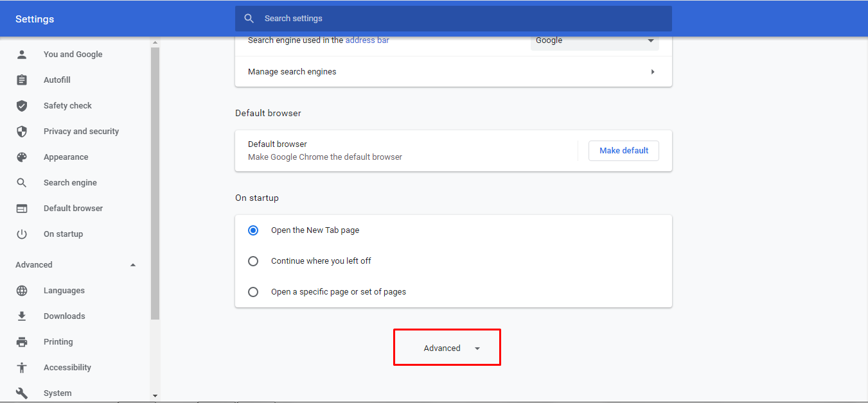Select the Autofill sidebar icon
Image resolution: width=868 pixels, height=403 pixels.
point(21,80)
